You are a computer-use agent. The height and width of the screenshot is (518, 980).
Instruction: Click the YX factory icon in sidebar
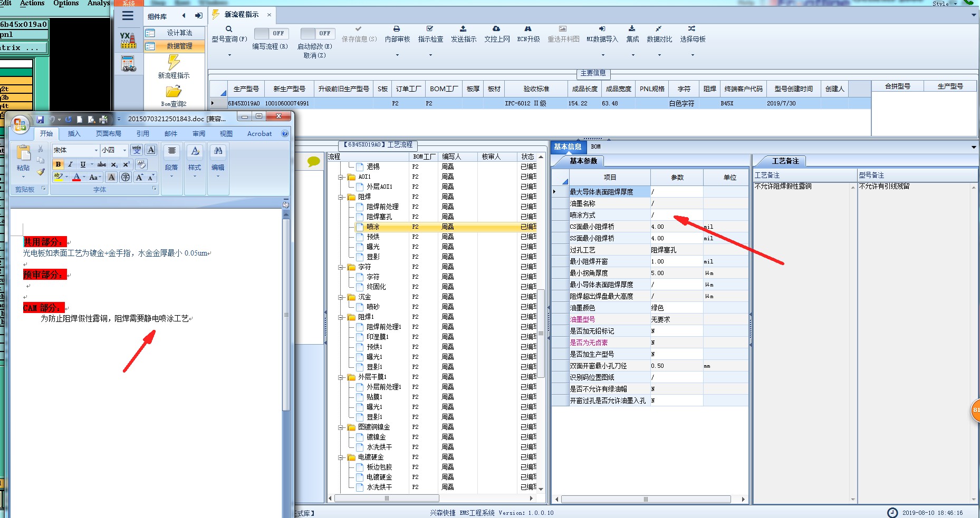click(x=128, y=40)
